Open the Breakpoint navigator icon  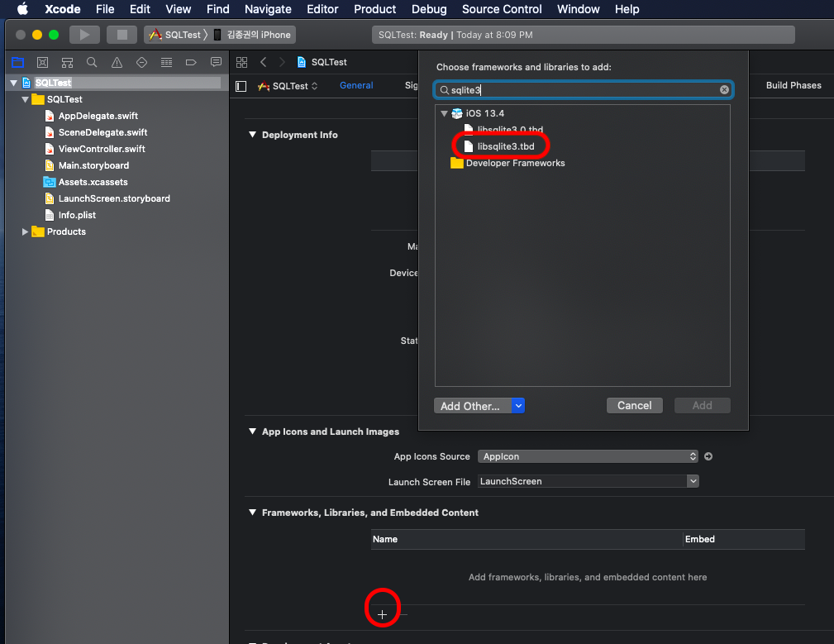pyautogui.click(x=191, y=62)
